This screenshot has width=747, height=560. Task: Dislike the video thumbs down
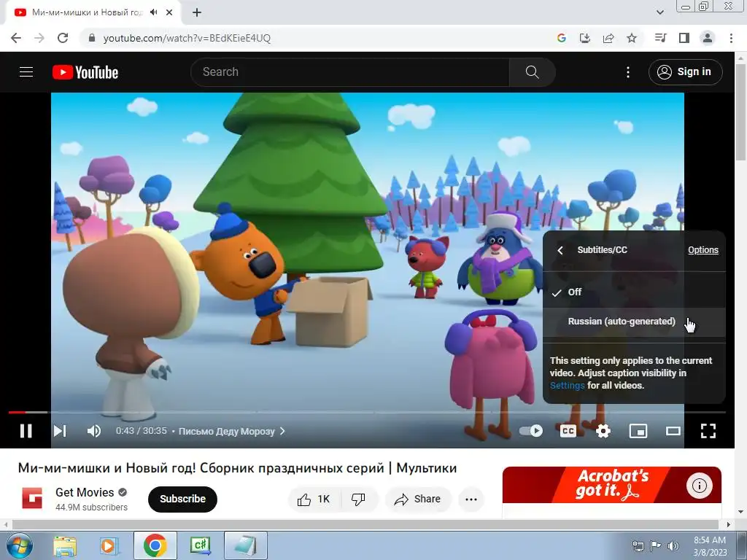pyautogui.click(x=358, y=499)
